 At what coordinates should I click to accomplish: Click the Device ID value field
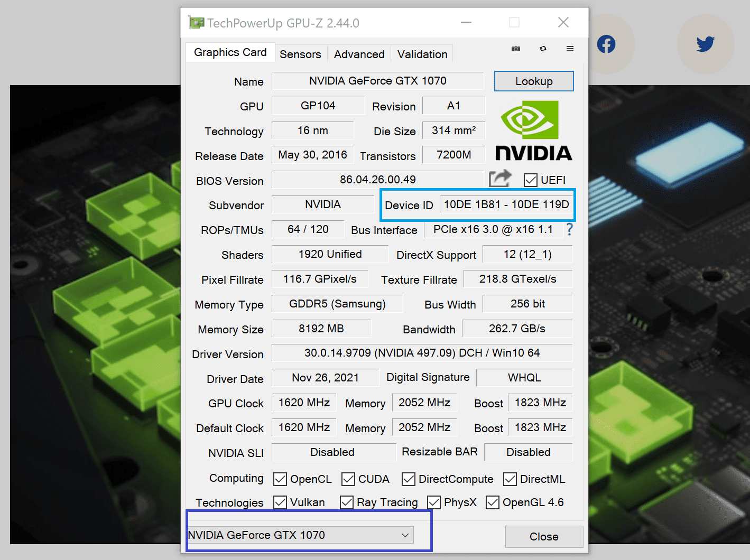[x=506, y=205]
